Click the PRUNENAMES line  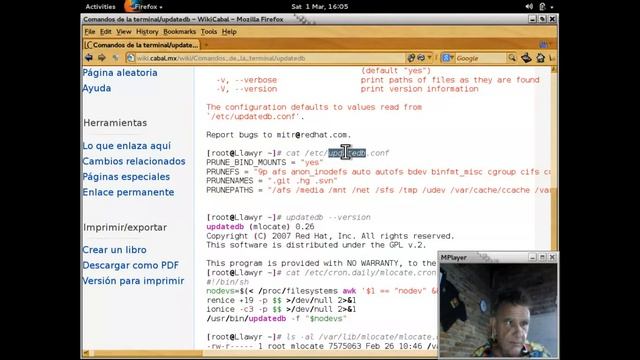point(272,181)
